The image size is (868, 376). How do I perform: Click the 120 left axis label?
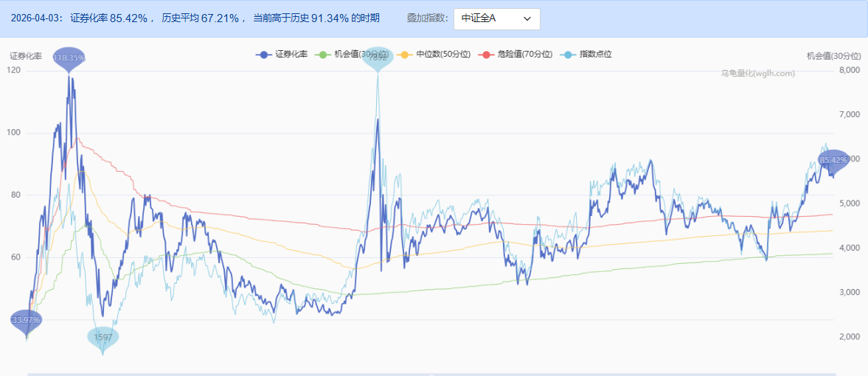[x=15, y=70]
